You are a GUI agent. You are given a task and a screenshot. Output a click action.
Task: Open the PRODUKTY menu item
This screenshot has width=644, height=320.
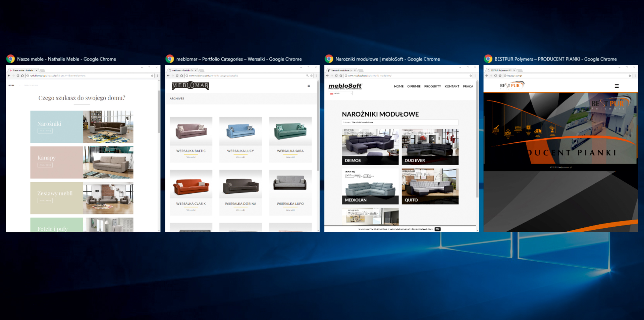432,86
